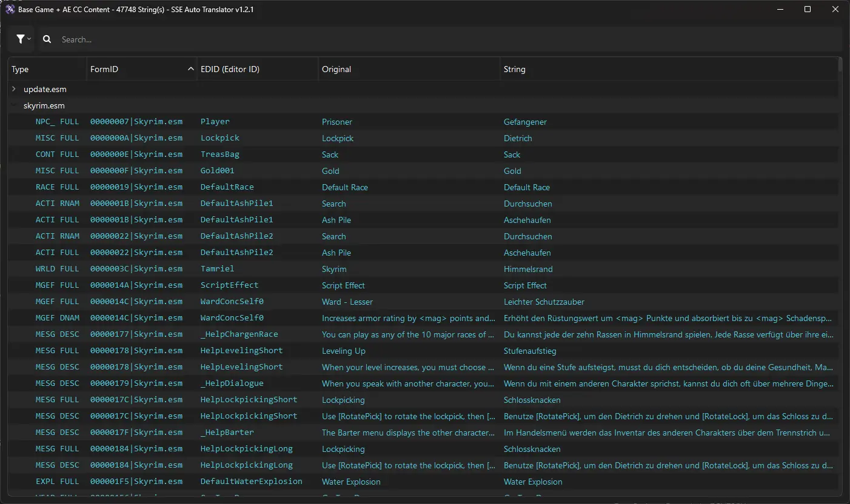Select the Himmelsrand translated string

tap(528, 269)
